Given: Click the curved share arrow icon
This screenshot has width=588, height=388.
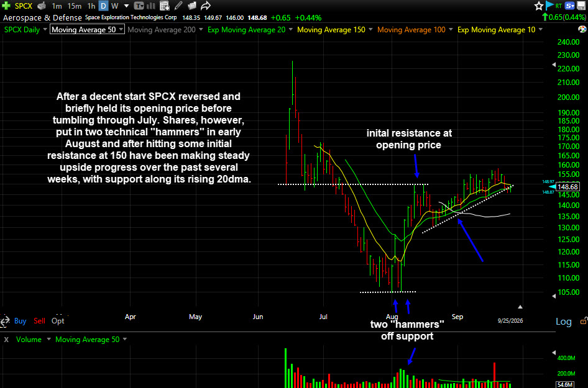Looking at the screenshot, I should 206,6.
